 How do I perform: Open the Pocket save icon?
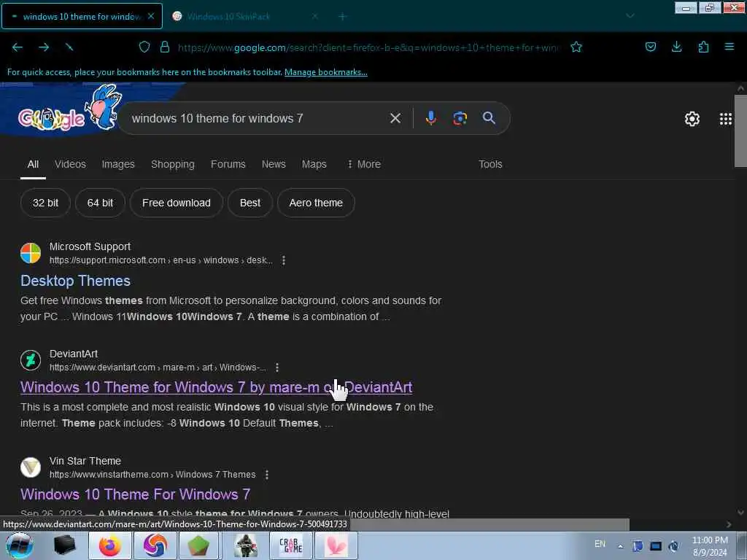click(x=651, y=47)
